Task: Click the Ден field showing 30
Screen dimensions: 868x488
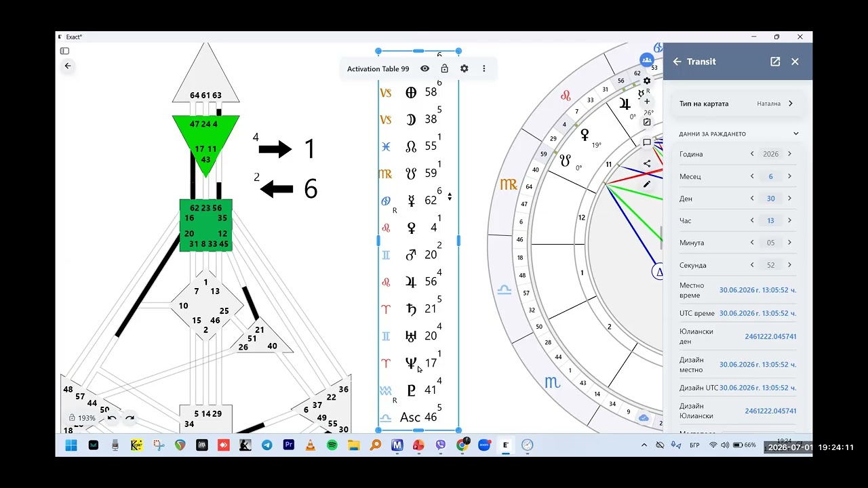Action: tap(770, 199)
